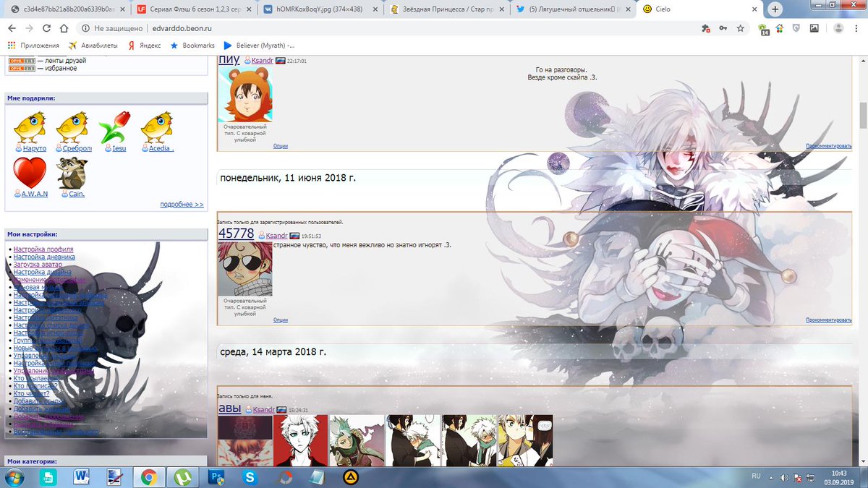Click 'Прокомментировать' for the 45778 post

[x=829, y=320]
